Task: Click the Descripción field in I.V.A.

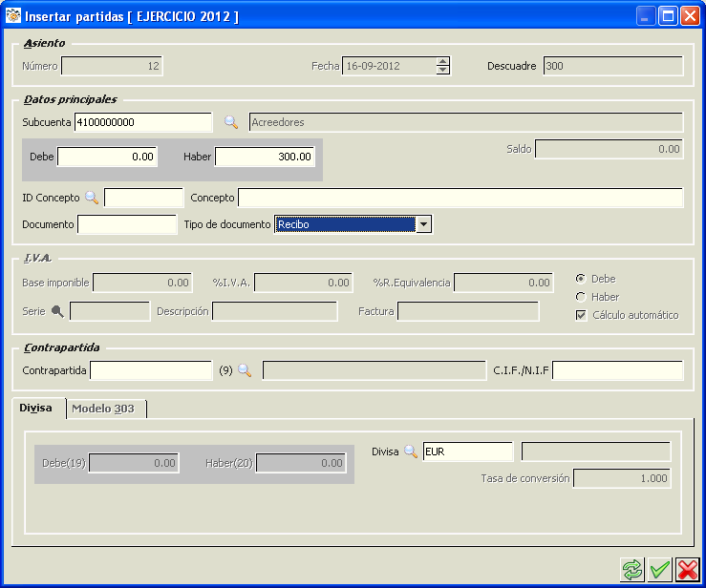Action: point(274,311)
